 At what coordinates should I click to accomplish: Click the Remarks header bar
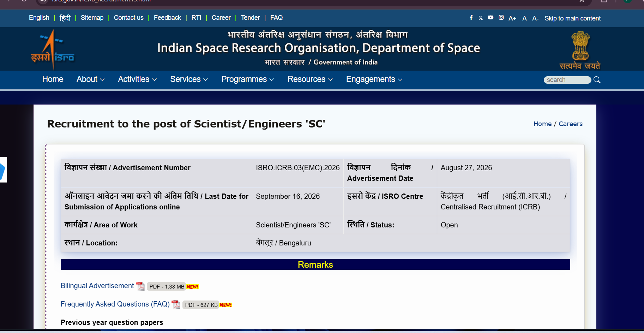pos(315,264)
